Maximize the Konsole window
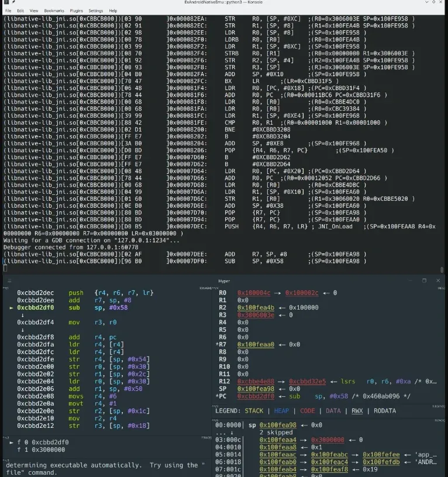 (434, 2)
